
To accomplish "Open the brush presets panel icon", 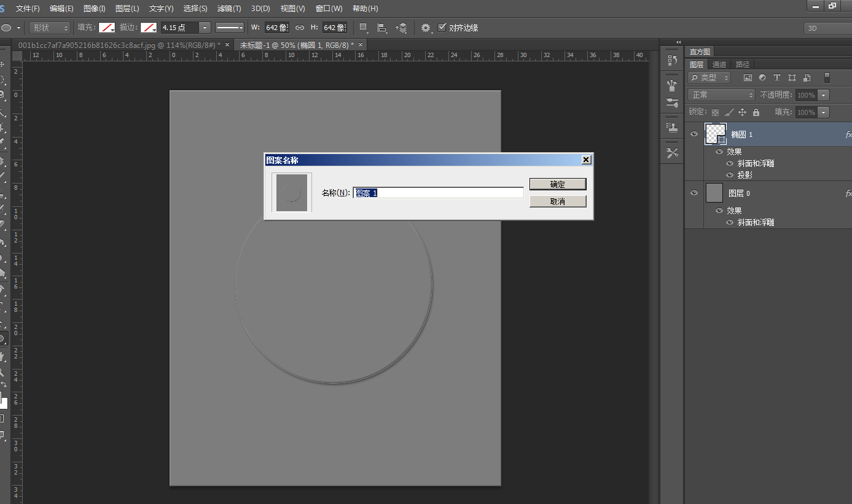I will tap(672, 103).
